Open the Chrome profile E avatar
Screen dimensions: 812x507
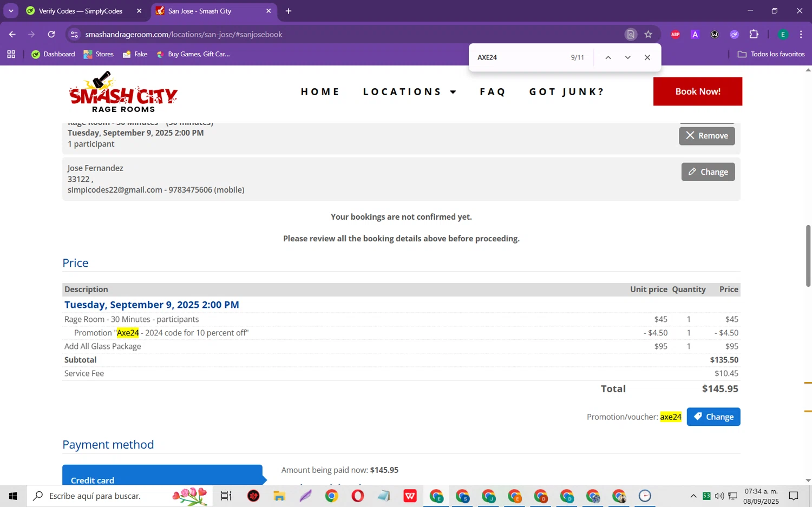click(x=783, y=34)
